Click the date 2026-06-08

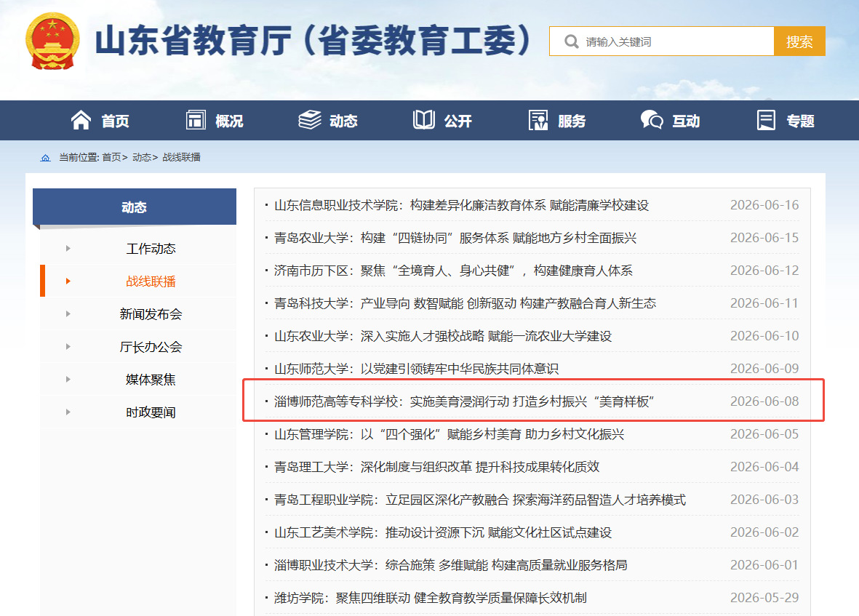[x=764, y=401]
